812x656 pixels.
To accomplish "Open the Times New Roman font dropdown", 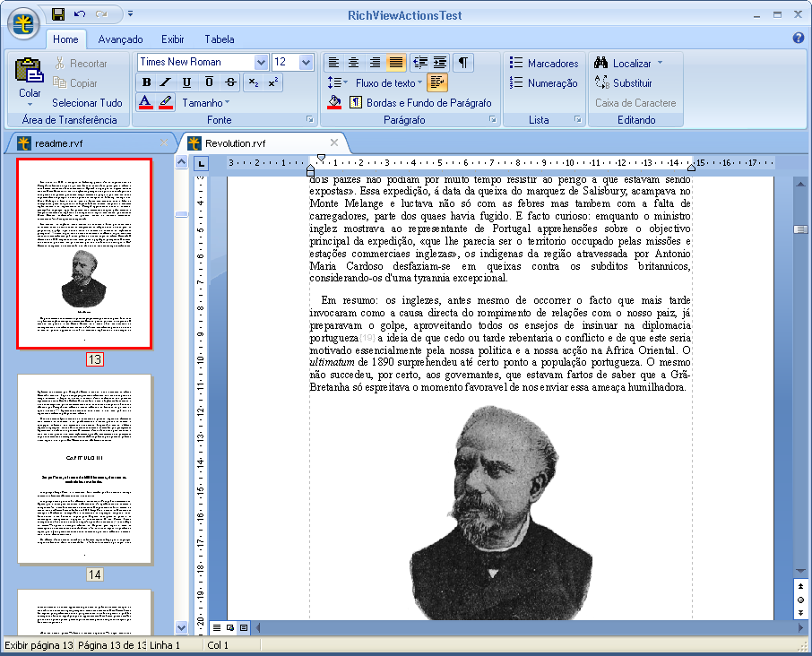I will [x=261, y=62].
